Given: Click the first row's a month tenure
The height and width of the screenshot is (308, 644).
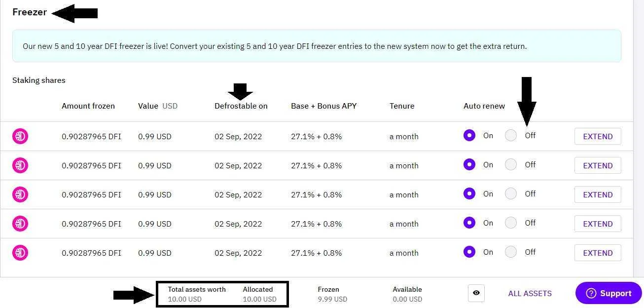Looking at the screenshot, I should pyautogui.click(x=404, y=136).
